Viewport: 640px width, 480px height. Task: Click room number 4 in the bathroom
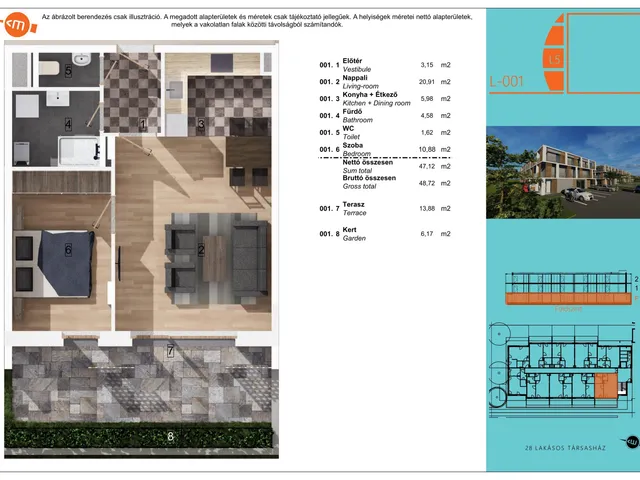(x=68, y=124)
